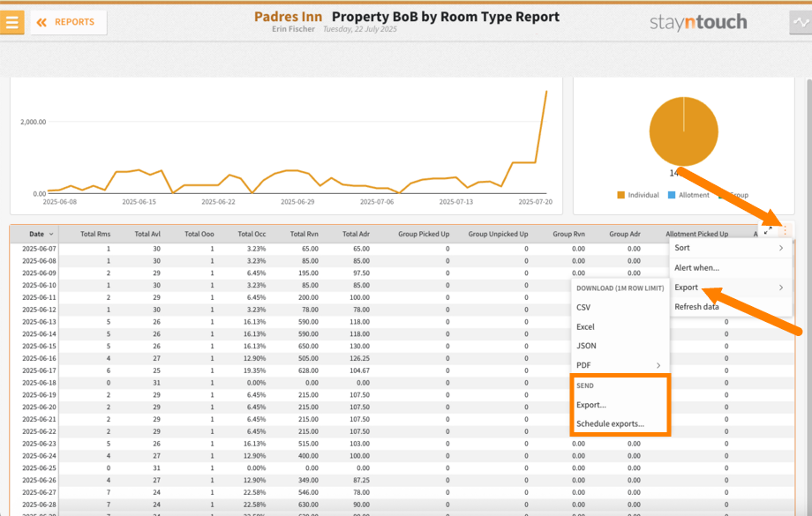Click the Total Occ column header
Image resolution: width=812 pixels, height=516 pixels.
[x=252, y=234]
